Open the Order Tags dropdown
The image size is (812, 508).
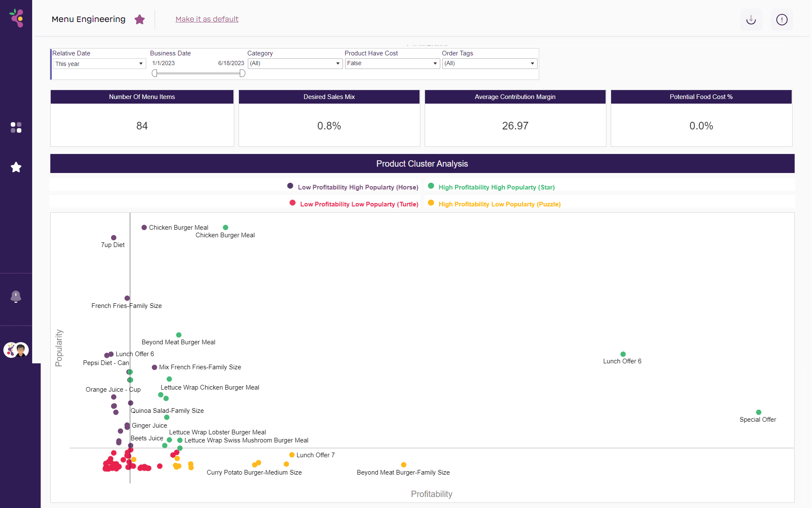489,63
